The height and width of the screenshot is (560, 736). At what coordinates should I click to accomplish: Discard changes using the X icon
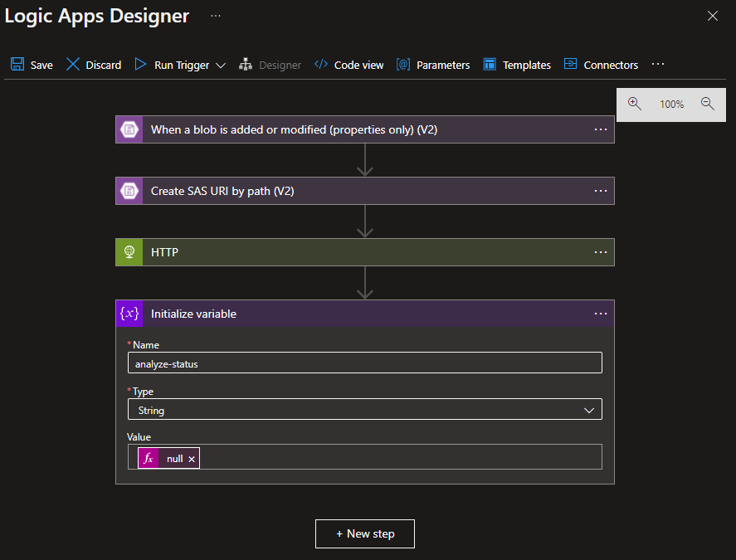[x=73, y=65]
